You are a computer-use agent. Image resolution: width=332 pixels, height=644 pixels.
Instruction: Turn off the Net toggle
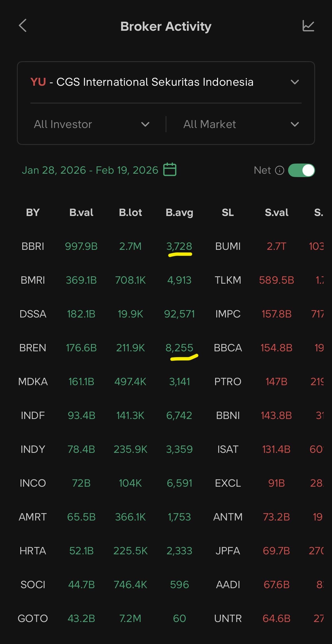tap(301, 170)
